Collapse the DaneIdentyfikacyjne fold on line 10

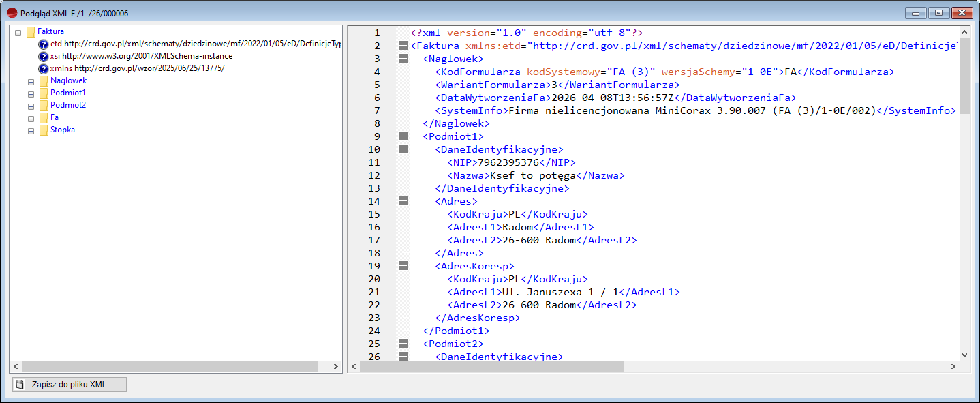402,149
